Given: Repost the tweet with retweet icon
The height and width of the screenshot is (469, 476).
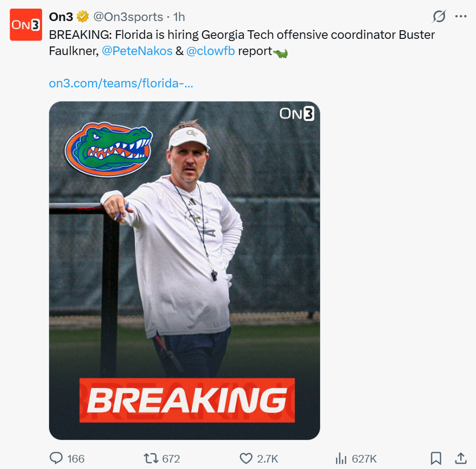Looking at the screenshot, I should [x=151, y=458].
